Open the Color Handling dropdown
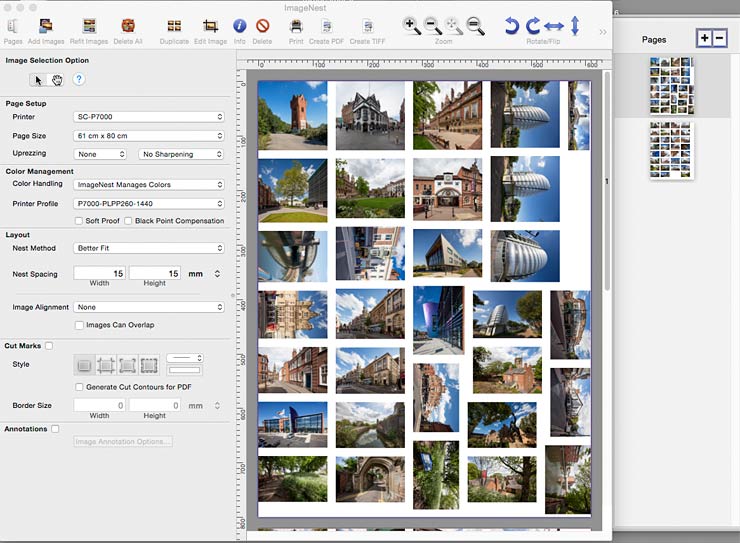Image resolution: width=740 pixels, height=543 pixels. tap(149, 184)
